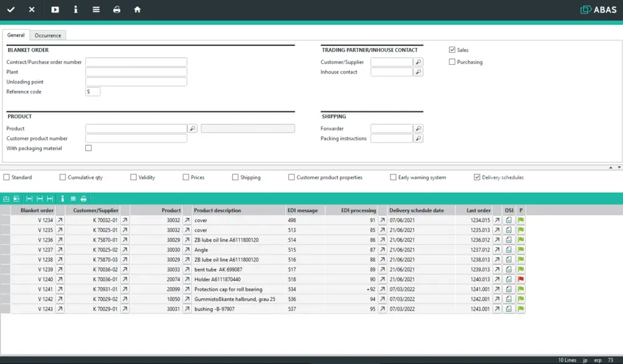Click the run/play icon in top bar

55,9
